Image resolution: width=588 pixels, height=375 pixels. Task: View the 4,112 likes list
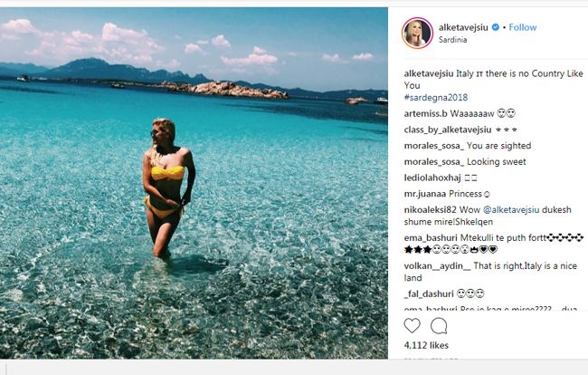pos(426,345)
